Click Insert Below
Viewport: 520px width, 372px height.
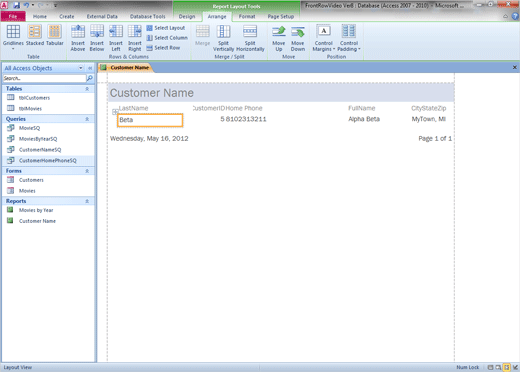click(x=97, y=38)
